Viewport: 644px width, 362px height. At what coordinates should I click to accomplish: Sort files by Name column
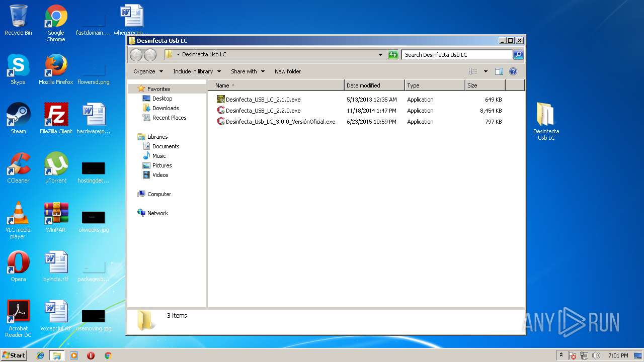(x=276, y=85)
